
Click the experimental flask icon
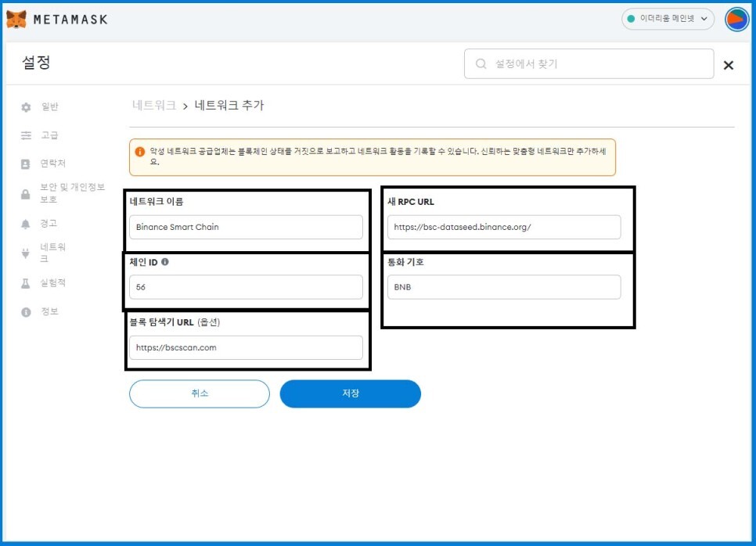(x=26, y=283)
